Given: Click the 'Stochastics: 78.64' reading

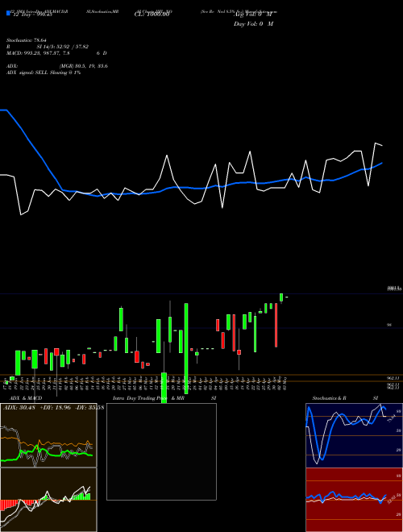Looking at the screenshot, I should click(x=26, y=40).
